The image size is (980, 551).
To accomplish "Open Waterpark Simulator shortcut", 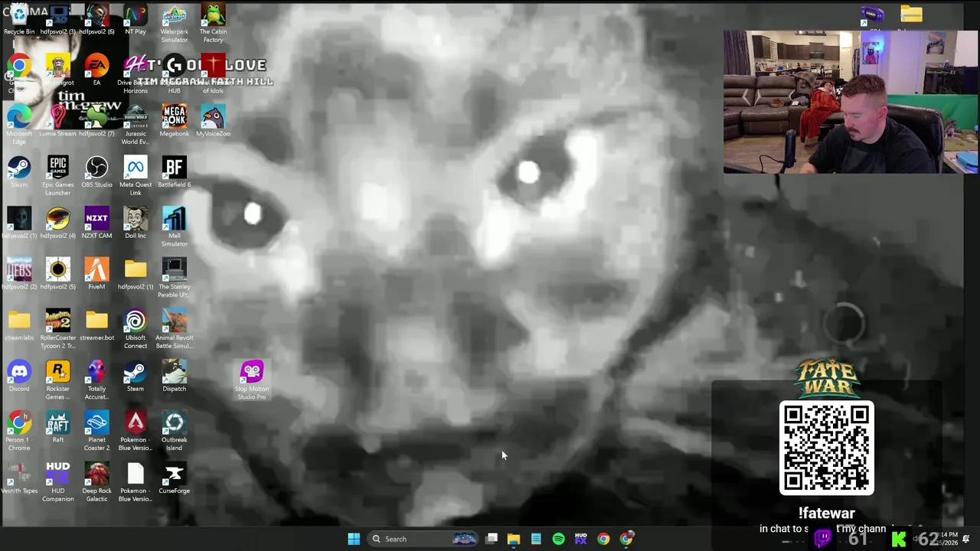I will point(175,24).
